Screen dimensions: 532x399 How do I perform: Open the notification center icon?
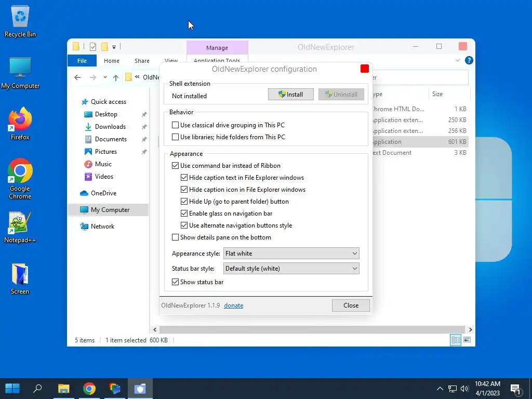(x=515, y=390)
